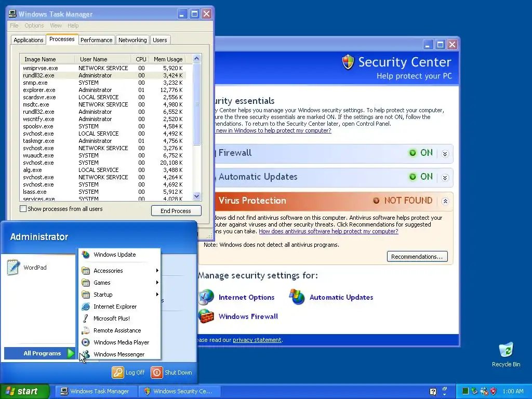Screen dimensions: 532x399
Task: Expand the Games submenu
Action: (x=119, y=282)
